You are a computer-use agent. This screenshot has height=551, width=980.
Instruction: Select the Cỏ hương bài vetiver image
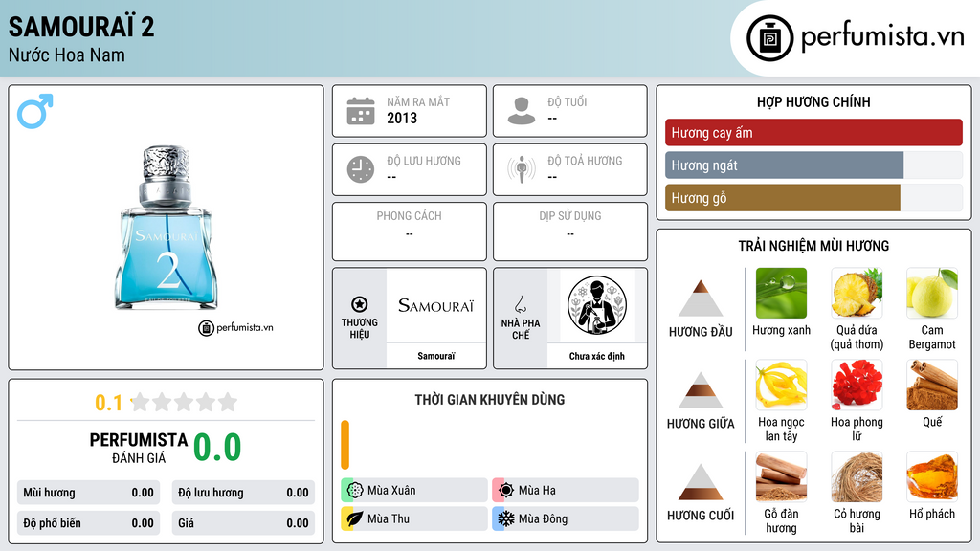tap(857, 477)
